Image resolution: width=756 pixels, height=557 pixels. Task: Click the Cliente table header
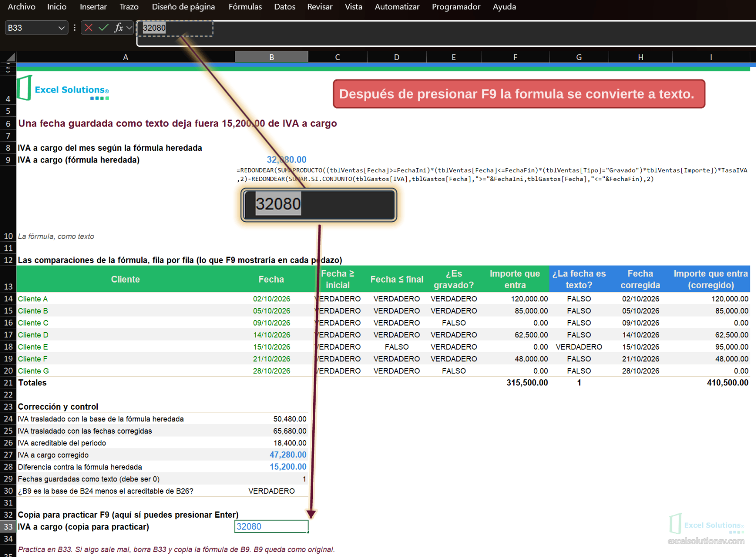pyautogui.click(x=126, y=279)
